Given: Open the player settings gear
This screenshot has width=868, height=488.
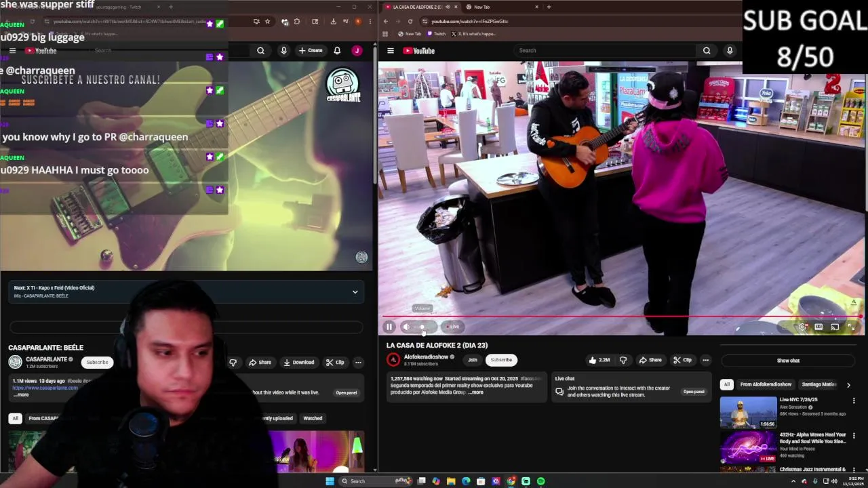Looking at the screenshot, I should pos(802,327).
